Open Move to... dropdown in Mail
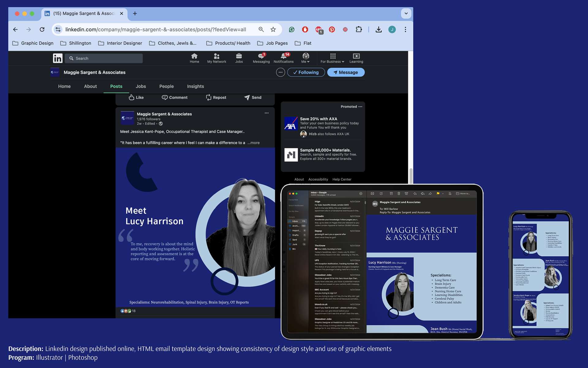This screenshot has width=588, height=368. 463,194
